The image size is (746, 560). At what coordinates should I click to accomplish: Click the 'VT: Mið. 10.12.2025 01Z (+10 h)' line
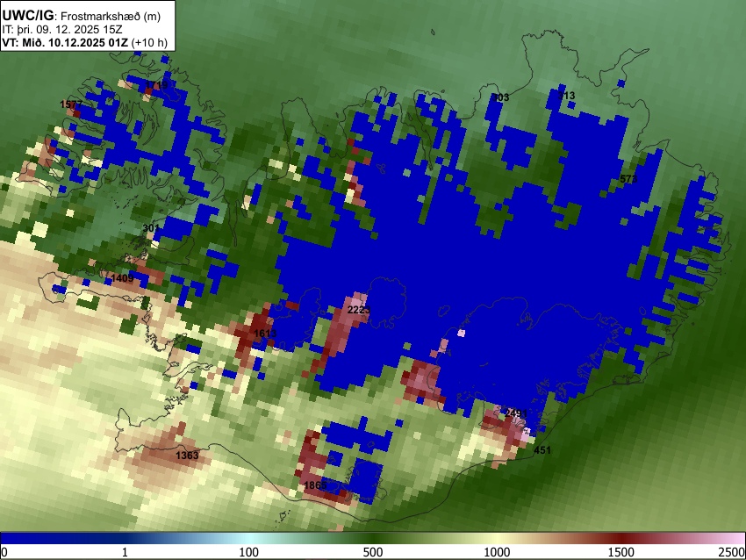[84, 42]
